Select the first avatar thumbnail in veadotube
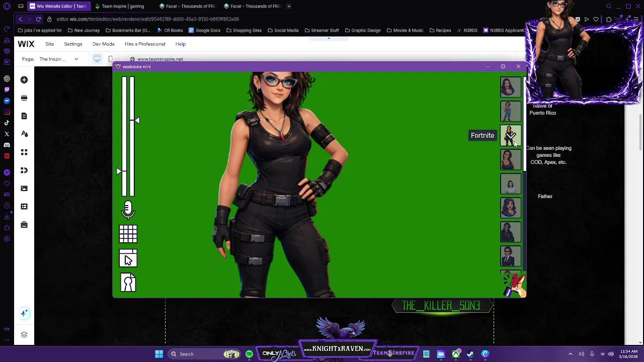Viewport: 644px width, 362px height. click(x=511, y=87)
